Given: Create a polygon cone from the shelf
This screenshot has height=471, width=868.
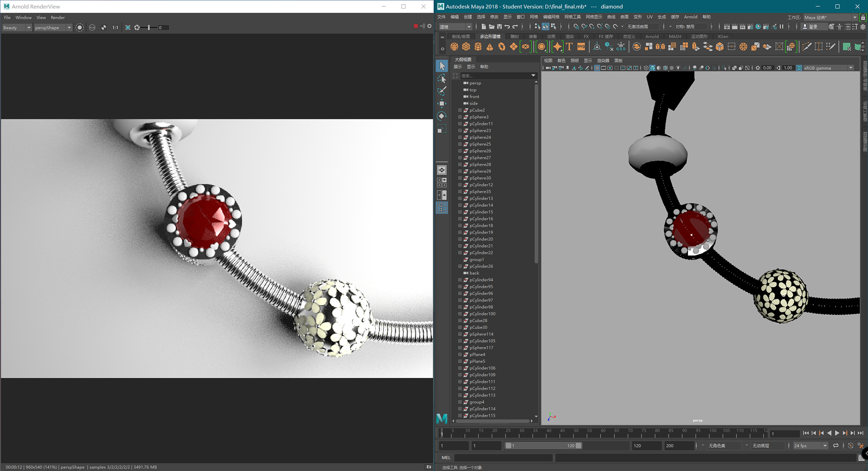Looking at the screenshot, I should tap(490, 47).
